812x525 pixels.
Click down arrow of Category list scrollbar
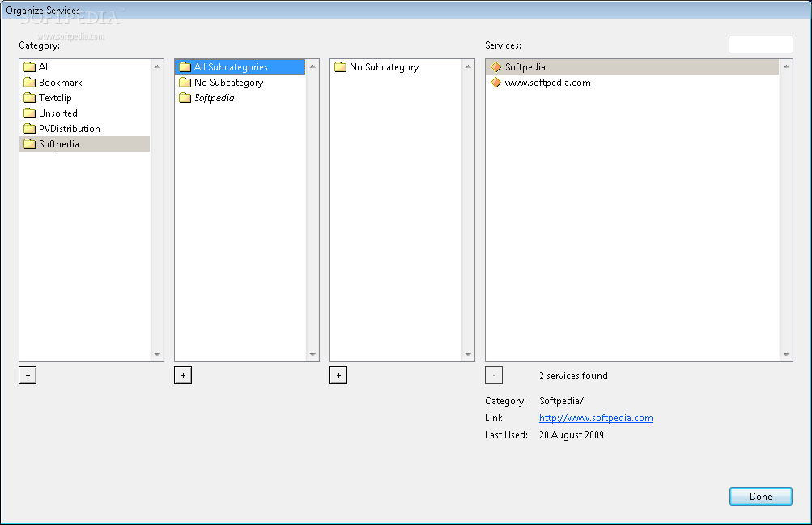(x=157, y=355)
